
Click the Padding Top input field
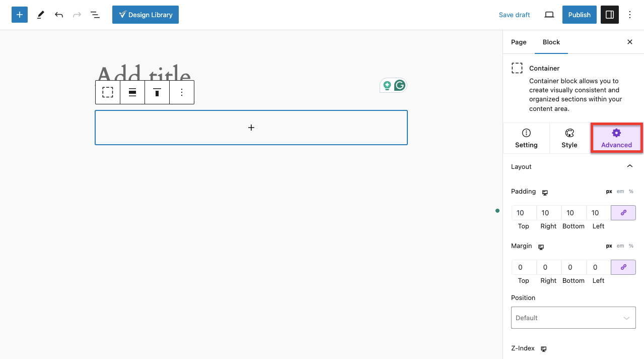(x=524, y=213)
